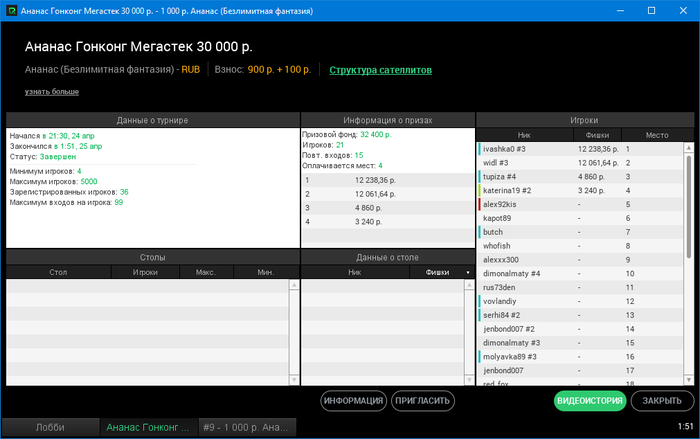Screen dimensions: 700x439
Task: Select player tupiza #4
Action: (x=580, y=177)
